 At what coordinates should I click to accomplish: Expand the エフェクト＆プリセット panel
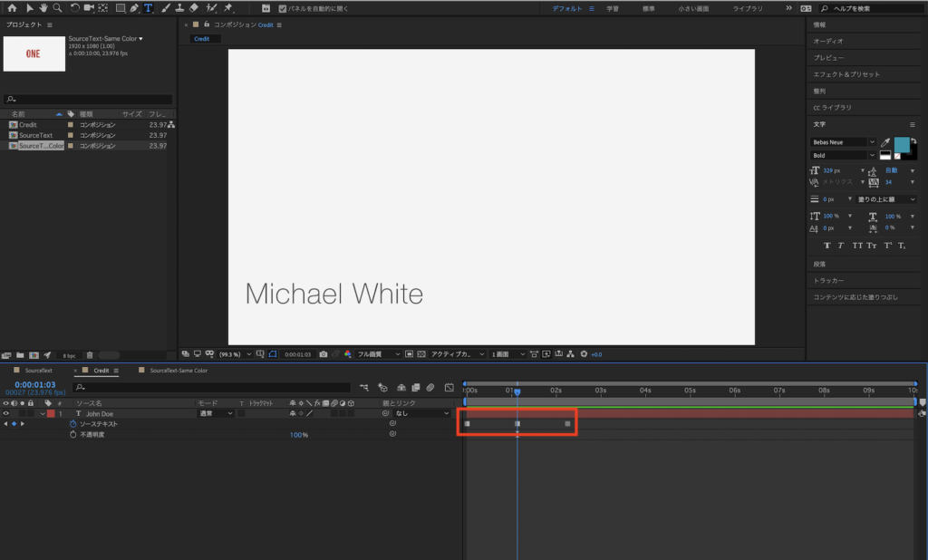click(x=846, y=74)
